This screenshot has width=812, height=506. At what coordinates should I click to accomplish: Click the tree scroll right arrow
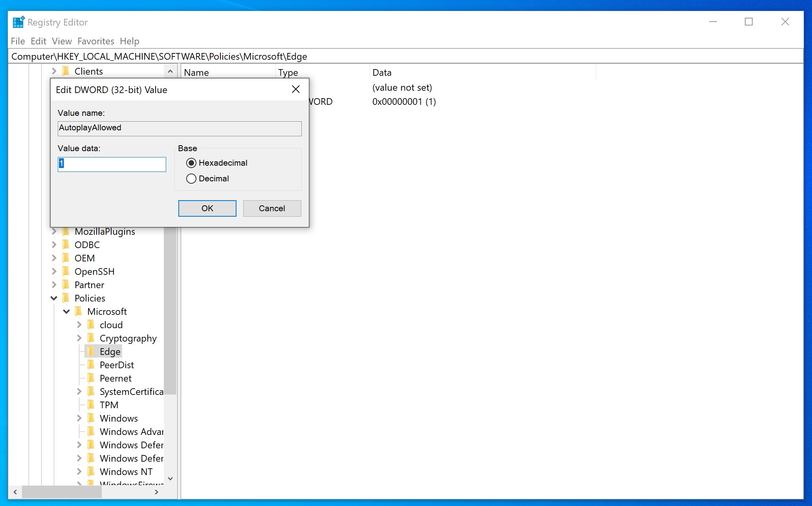(157, 492)
